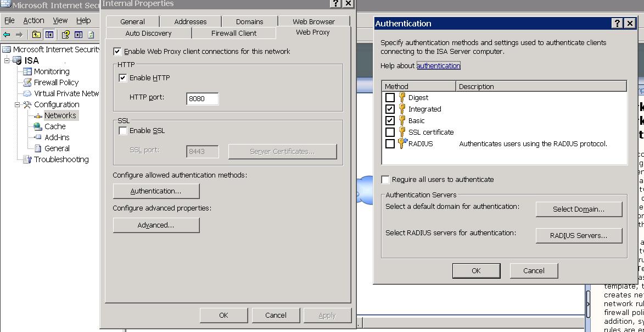644x332 pixels.
Task: Click OK in Internal Properties dialog
Action: (x=223, y=316)
